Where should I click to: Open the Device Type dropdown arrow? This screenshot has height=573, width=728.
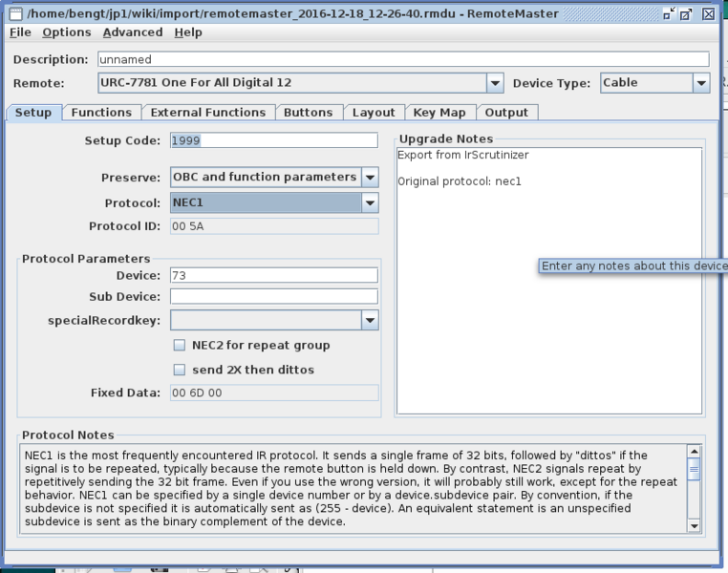coord(701,83)
